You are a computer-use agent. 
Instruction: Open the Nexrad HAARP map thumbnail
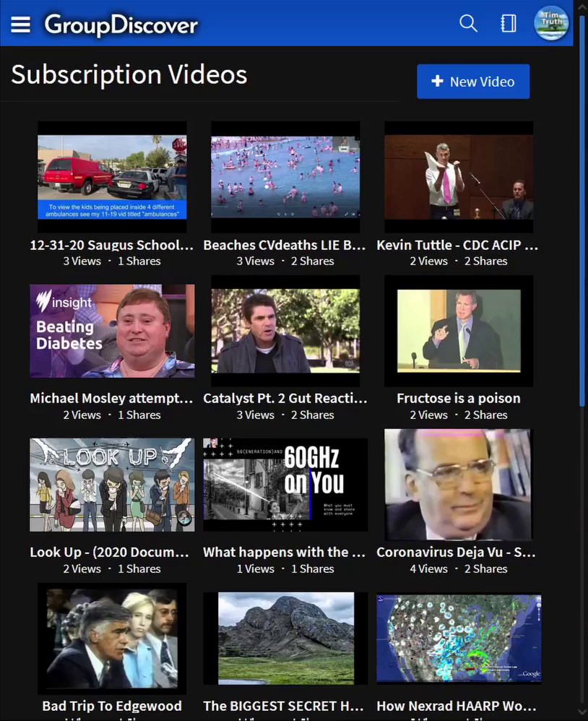pos(459,639)
